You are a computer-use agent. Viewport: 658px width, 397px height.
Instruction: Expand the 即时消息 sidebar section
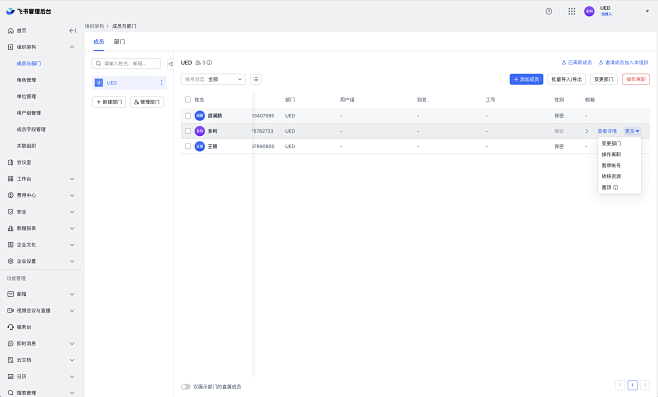[72, 343]
